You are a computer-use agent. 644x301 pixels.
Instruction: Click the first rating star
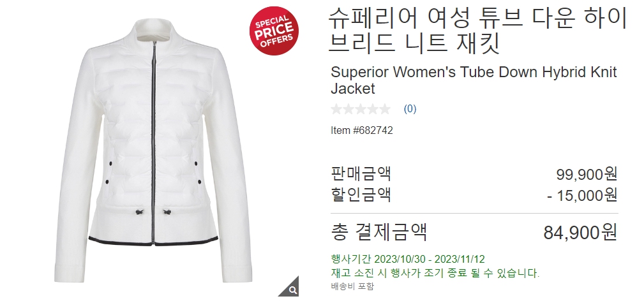coord(336,109)
